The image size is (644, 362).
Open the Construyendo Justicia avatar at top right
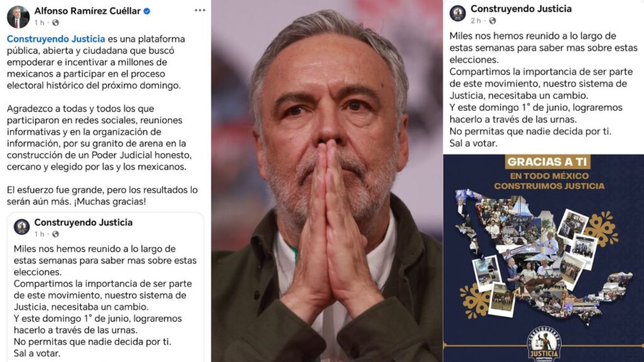[x=458, y=13]
